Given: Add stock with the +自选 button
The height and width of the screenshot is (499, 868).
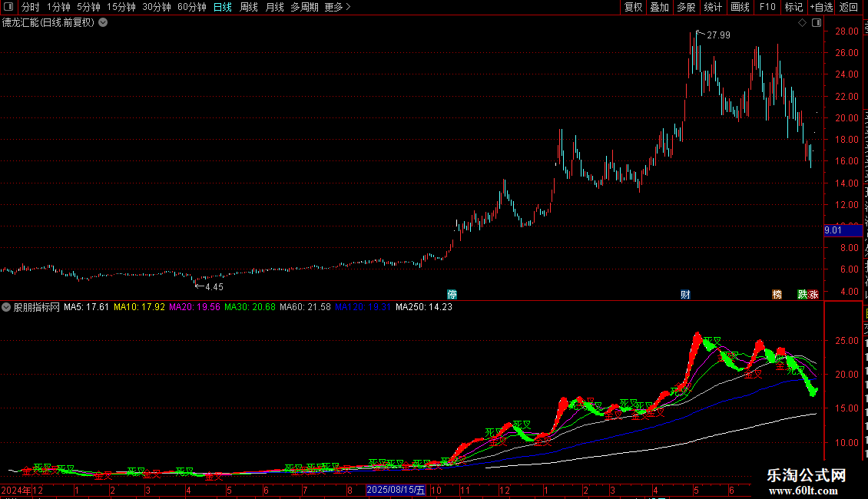Looking at the screenshot, I should [x=821, y=7].
